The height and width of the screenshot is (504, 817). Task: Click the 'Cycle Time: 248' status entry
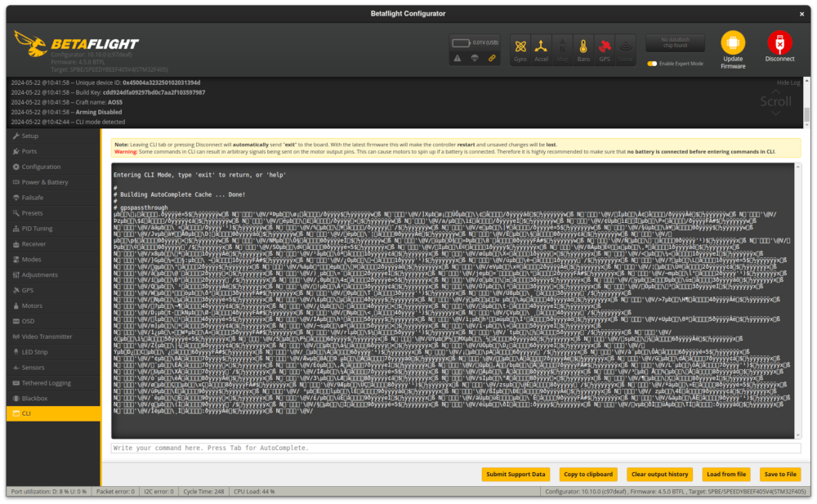[203, 492]
